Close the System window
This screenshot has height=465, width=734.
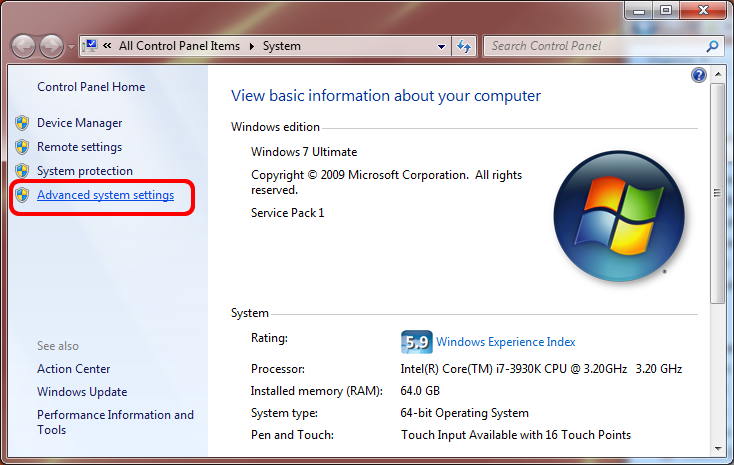coord(703,11)
